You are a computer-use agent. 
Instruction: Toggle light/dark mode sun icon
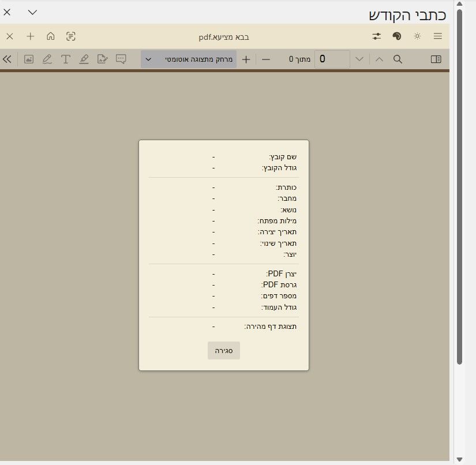417,36
